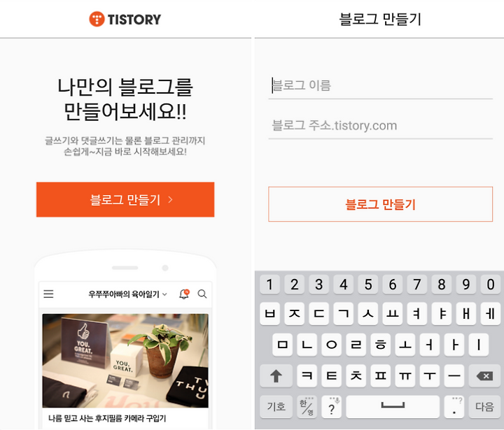Click the orange 블로그 만들기 button with chevron
Screen dimensions: 504x430
pyautogui.click(x=125, y=200)
